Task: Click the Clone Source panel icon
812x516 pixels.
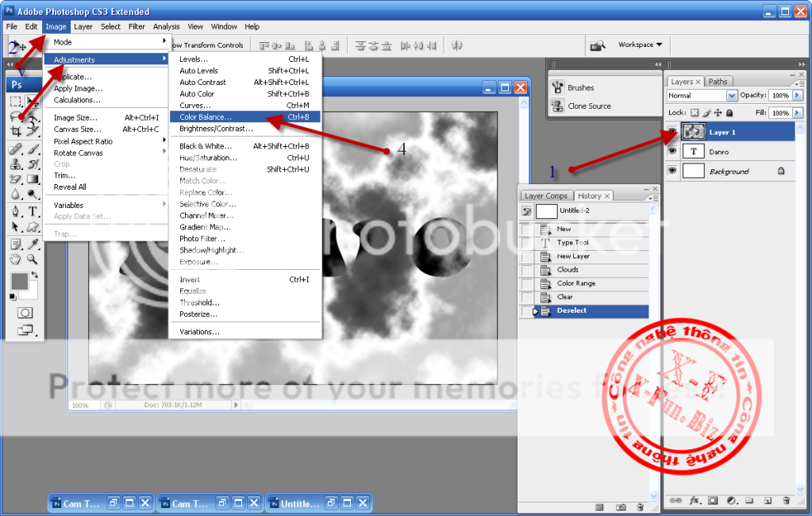Action: [x=558, y=106]
